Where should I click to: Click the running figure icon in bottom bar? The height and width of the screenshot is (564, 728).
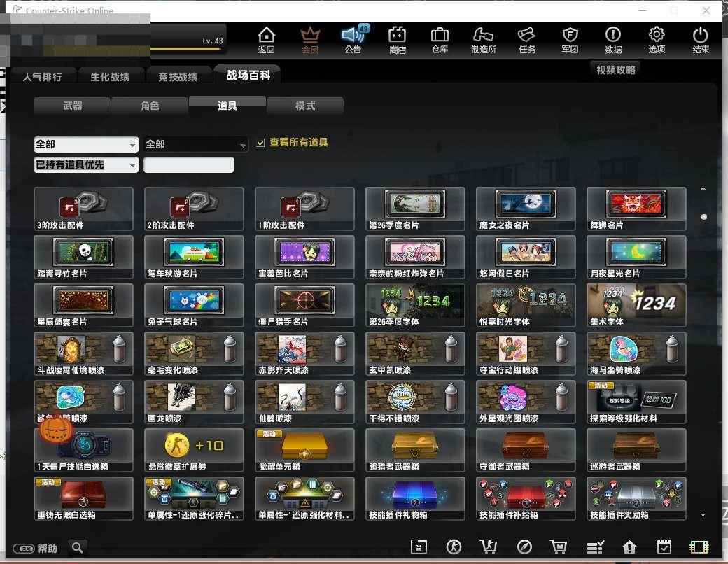[x=454, y=547]
